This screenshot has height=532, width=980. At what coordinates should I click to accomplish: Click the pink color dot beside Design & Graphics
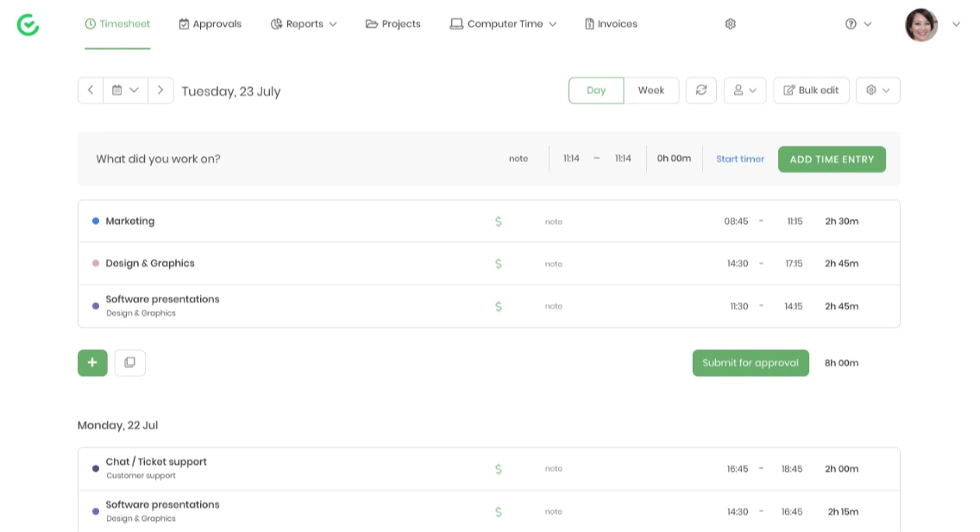click(x=96, y=264)
